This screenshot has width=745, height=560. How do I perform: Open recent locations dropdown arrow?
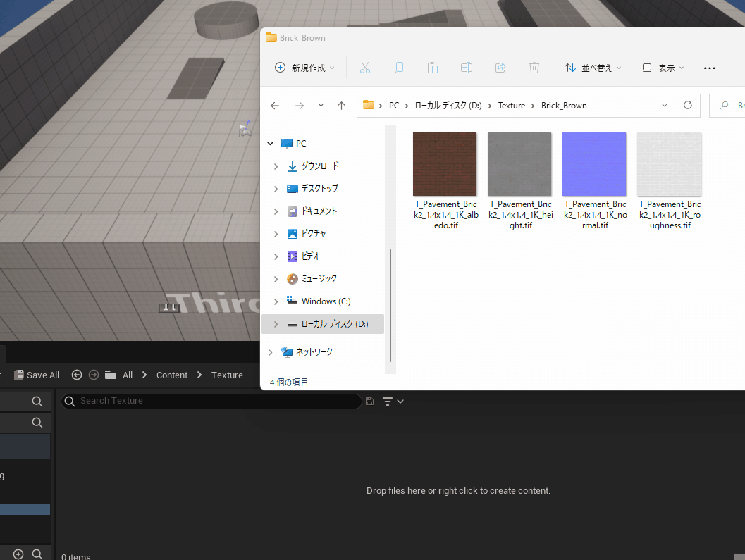[321, 106]
